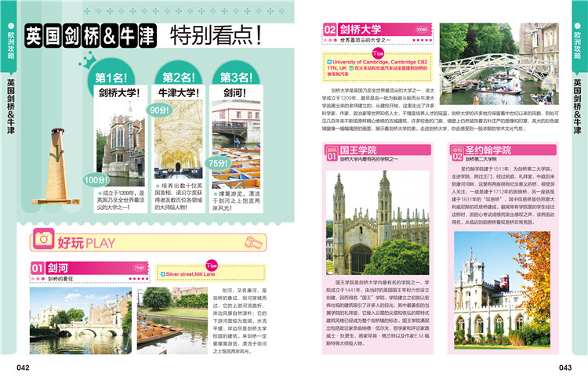
Task: Click the right page 欧洲攻略 side tab
Action: 578,43
